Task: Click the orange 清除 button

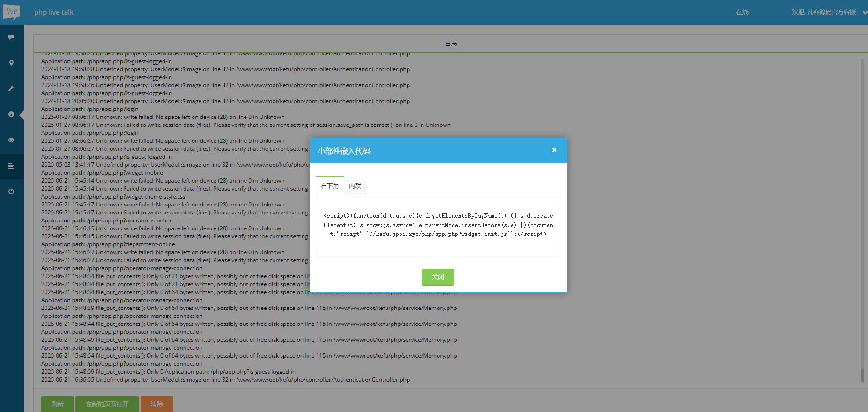Action: [157, 404]
